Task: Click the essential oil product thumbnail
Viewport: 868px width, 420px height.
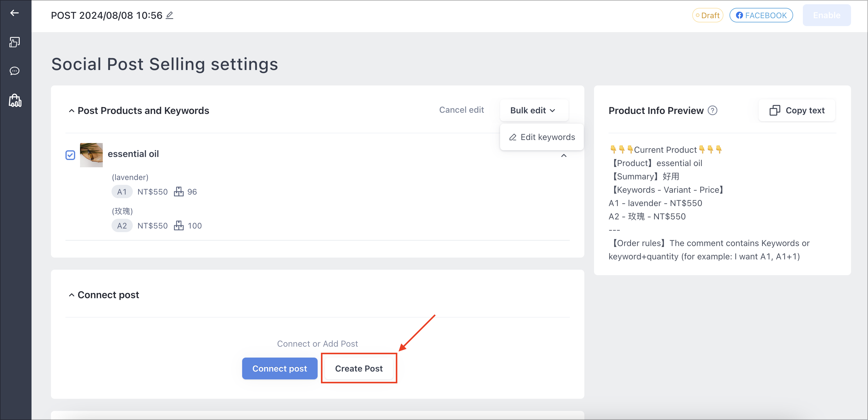Action: [x=91, y=155]
